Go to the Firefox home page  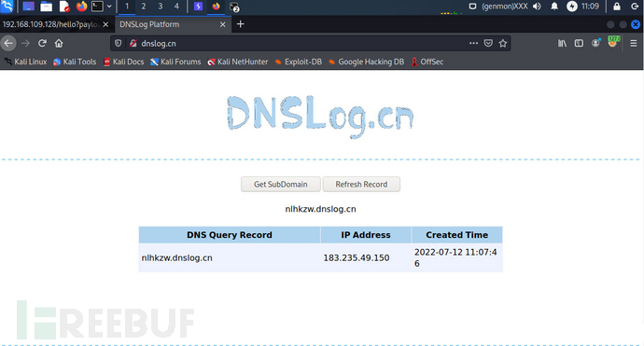(x=59, y=43)
